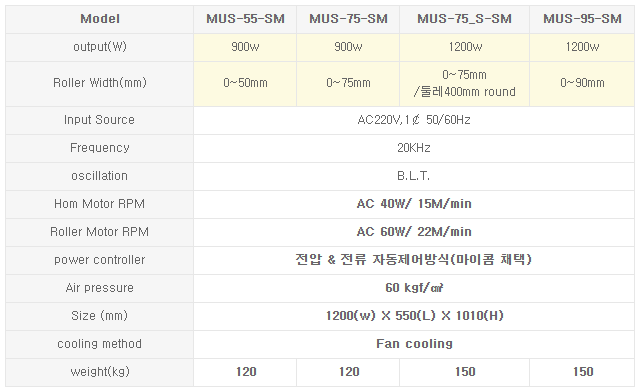This screenshot has width=637, height=391.
Task: Select the 60 kgf/㎠ air pressure value
Action: coord(414,288)
